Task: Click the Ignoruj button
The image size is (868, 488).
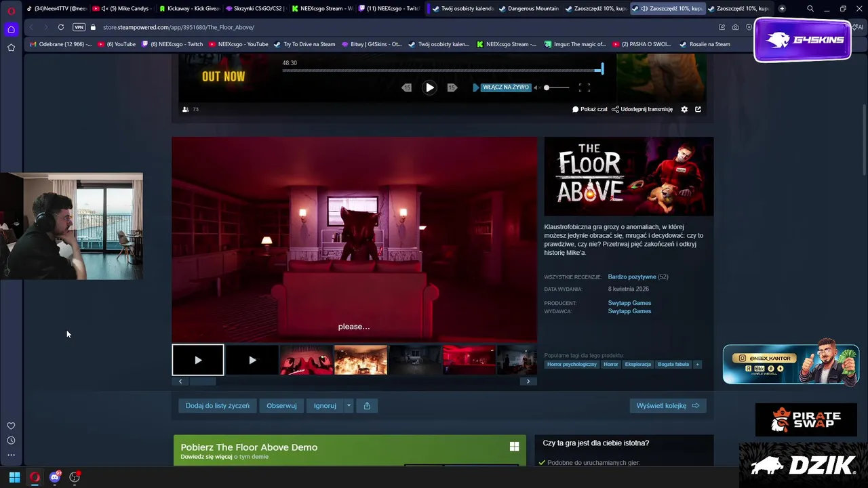Action: (325, 405)
